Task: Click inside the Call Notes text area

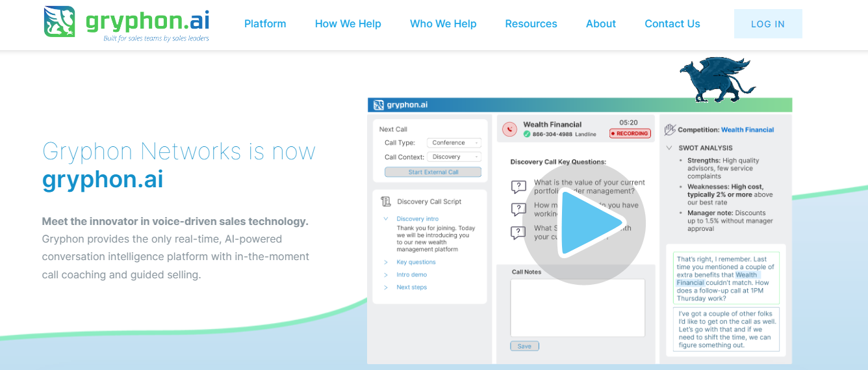Action: (x=577, y=308)
